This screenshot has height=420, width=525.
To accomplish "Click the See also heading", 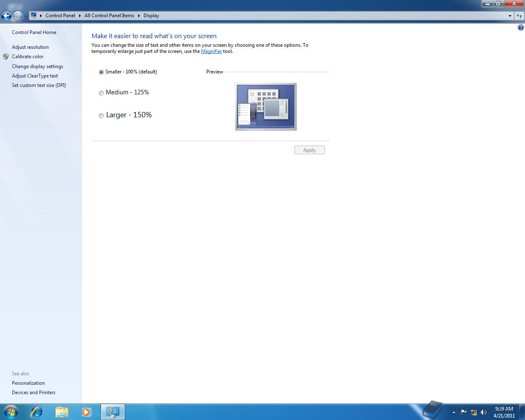I will 21,374.
